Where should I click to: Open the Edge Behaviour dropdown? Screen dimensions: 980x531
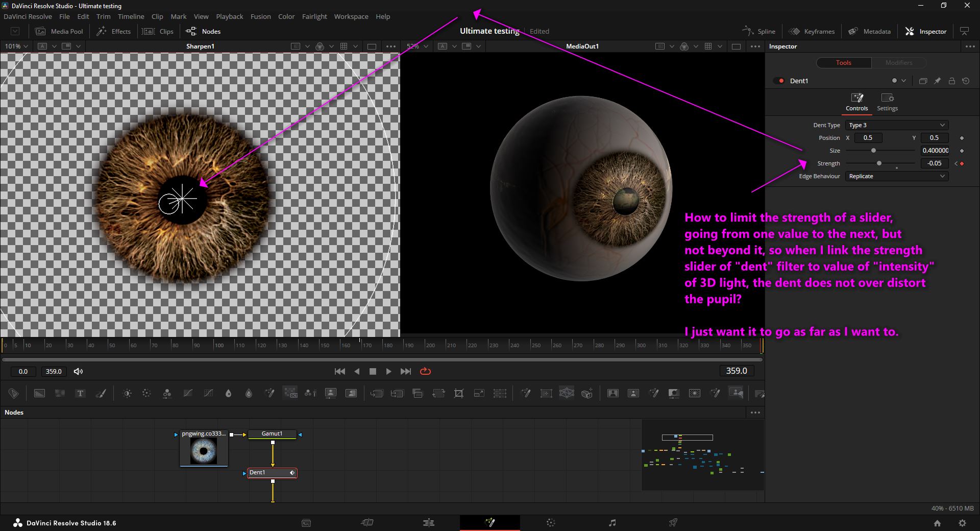pyautogui.click(x=896, y=176)
